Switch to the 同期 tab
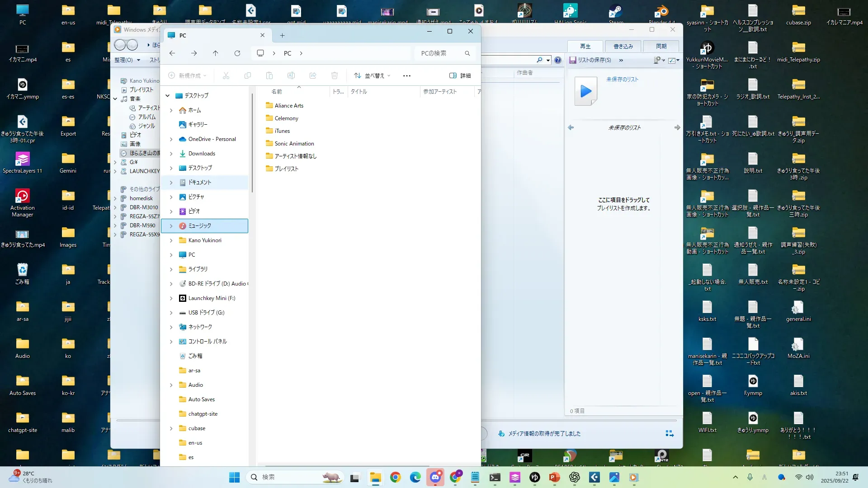Screen dimensions: 868x488 tap(661, 46)
